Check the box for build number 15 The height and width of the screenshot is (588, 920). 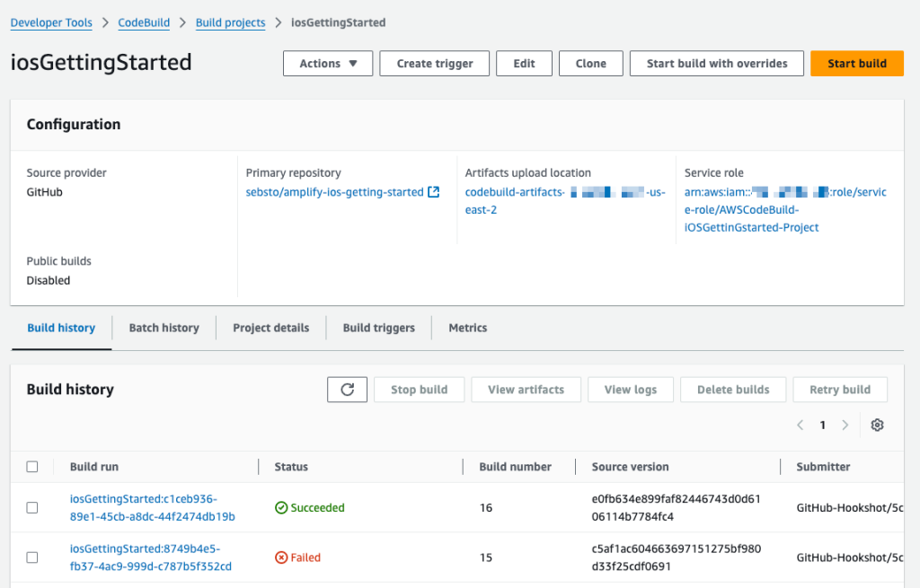point(32,557)
